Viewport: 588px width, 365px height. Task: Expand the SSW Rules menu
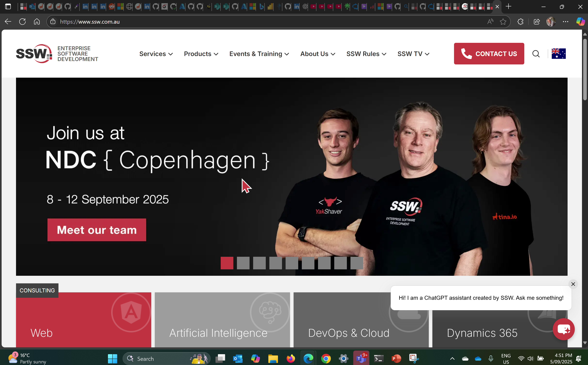click(x=366, y=54)
